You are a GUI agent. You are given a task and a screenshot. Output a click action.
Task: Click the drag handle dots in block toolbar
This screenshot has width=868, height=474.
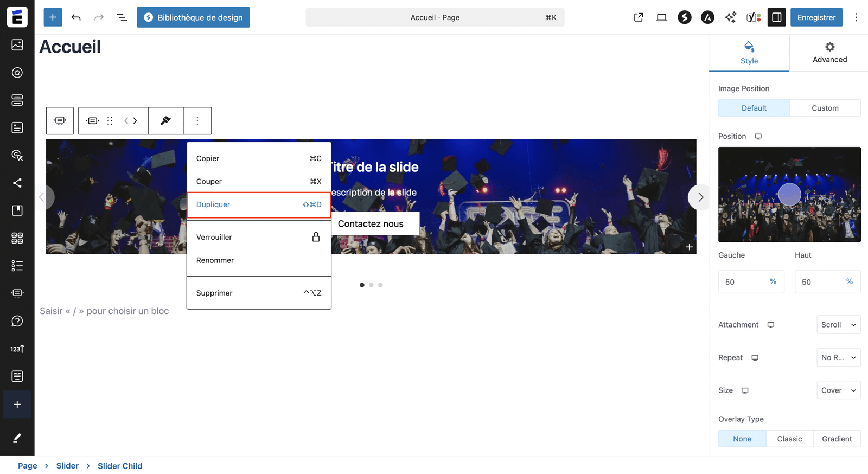[110, 120]
